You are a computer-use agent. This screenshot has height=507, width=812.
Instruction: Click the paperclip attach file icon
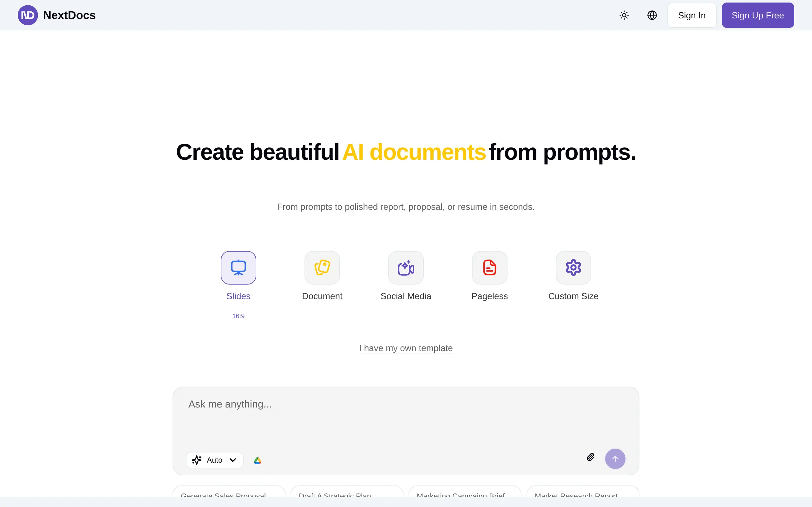[x=590, y=457]
